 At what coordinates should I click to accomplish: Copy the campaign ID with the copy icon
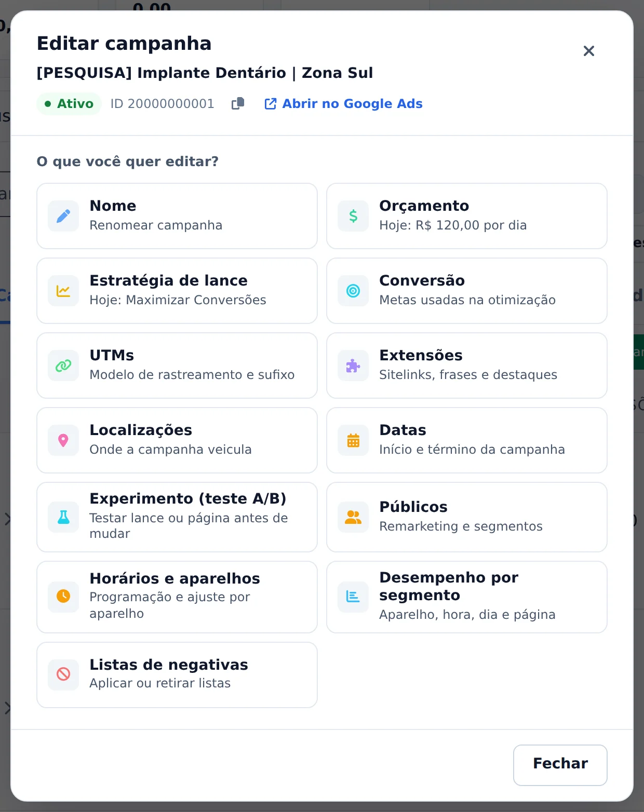238,103
